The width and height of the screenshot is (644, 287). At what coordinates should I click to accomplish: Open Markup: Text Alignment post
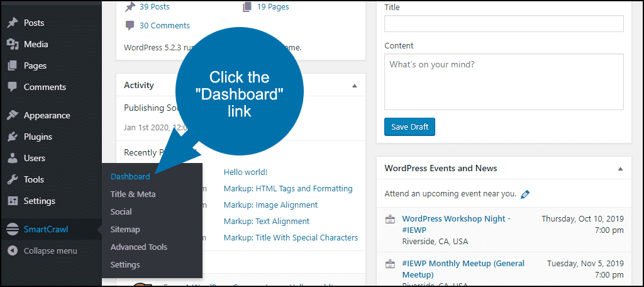(267, 222)
